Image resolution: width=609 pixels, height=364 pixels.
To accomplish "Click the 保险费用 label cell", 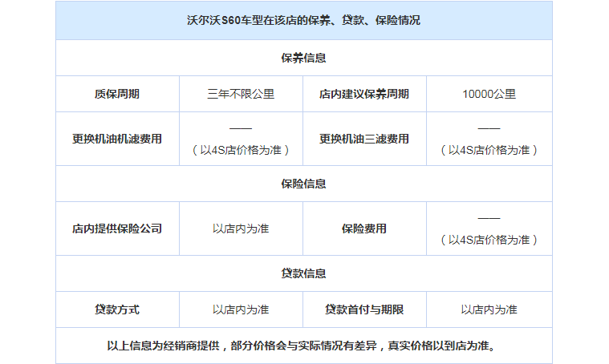I will (364, 229).
